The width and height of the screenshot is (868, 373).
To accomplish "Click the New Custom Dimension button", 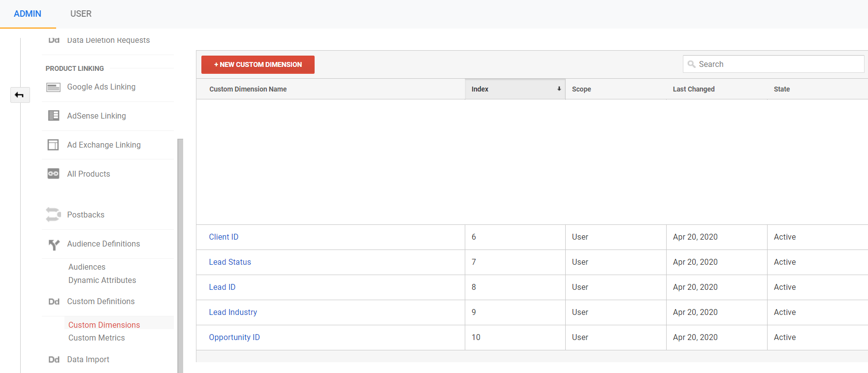I will [x=258, y=64].
